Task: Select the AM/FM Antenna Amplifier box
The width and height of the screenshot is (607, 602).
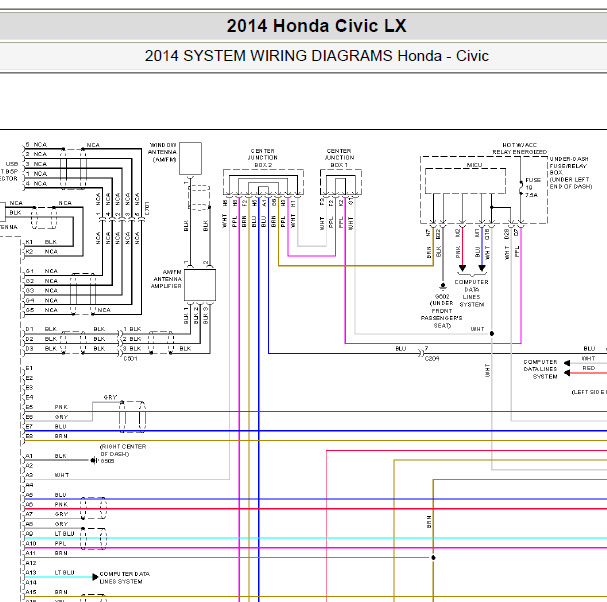Action: [200, 285]
